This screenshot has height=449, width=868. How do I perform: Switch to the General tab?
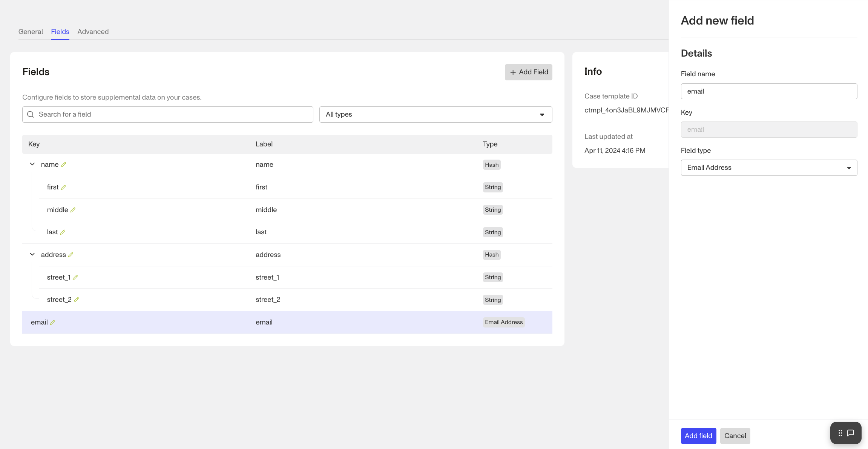pos(31,32)
